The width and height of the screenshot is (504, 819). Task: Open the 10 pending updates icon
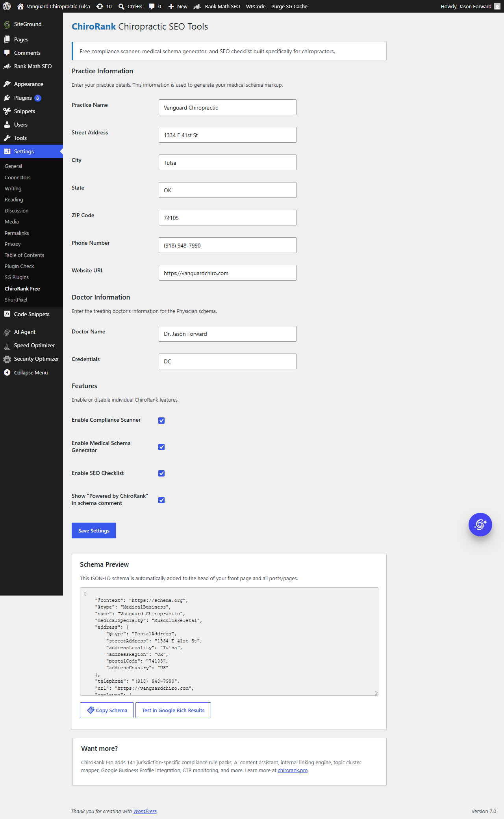click(104, 6)
